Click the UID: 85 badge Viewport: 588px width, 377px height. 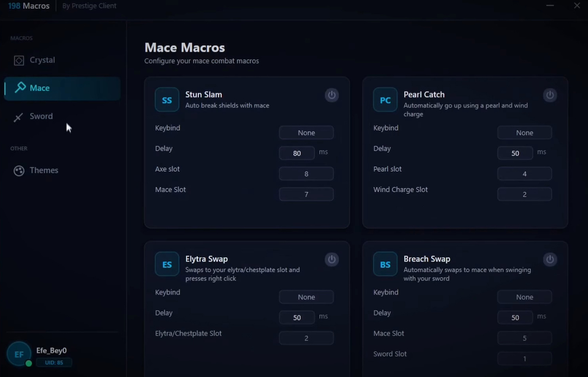54,362
